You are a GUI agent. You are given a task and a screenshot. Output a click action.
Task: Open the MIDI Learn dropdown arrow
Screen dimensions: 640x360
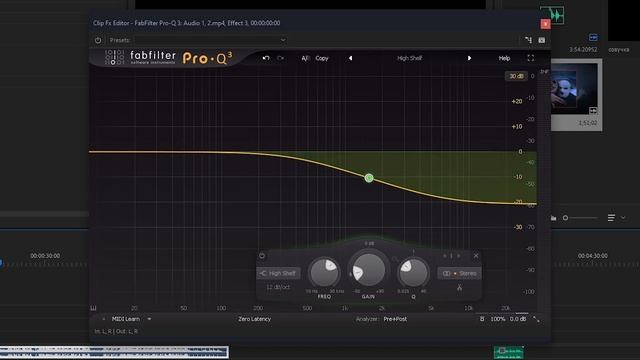[149, 319]
